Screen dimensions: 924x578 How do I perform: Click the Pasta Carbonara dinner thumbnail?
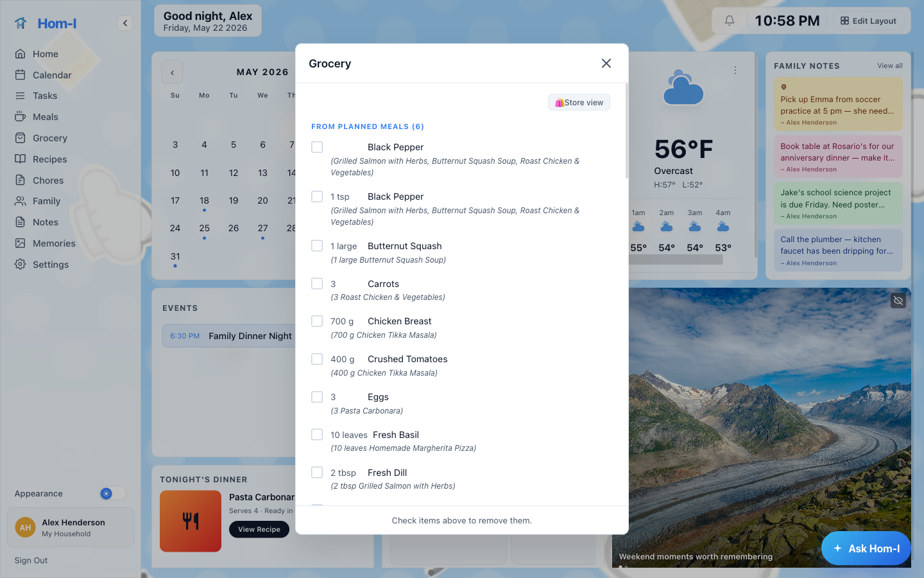click(x=191, y=521)
